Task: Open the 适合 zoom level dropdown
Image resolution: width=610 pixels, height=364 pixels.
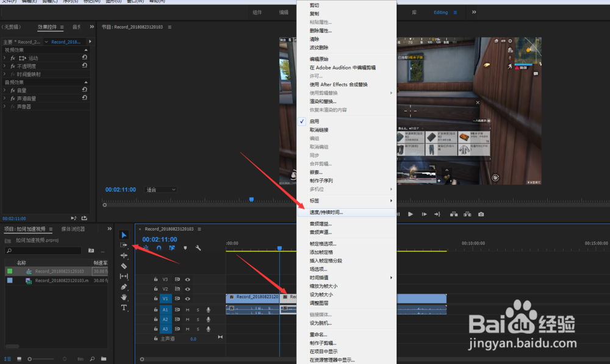Action: [160, 190]
